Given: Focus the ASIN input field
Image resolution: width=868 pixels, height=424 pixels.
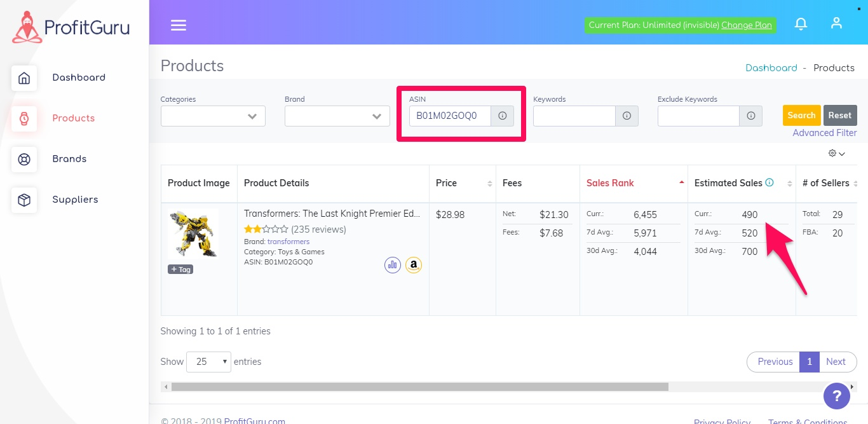Looking at the screenshot, I should [x=450, y=116].
